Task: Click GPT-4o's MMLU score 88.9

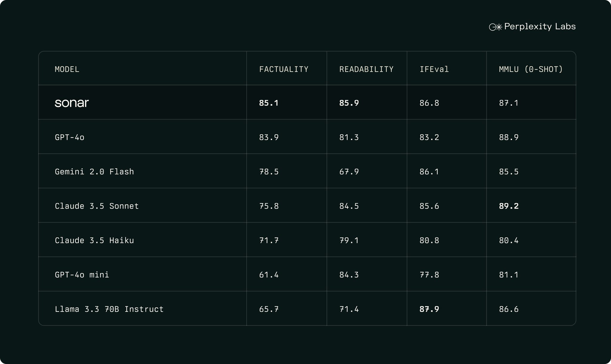Action: point(509,137)
